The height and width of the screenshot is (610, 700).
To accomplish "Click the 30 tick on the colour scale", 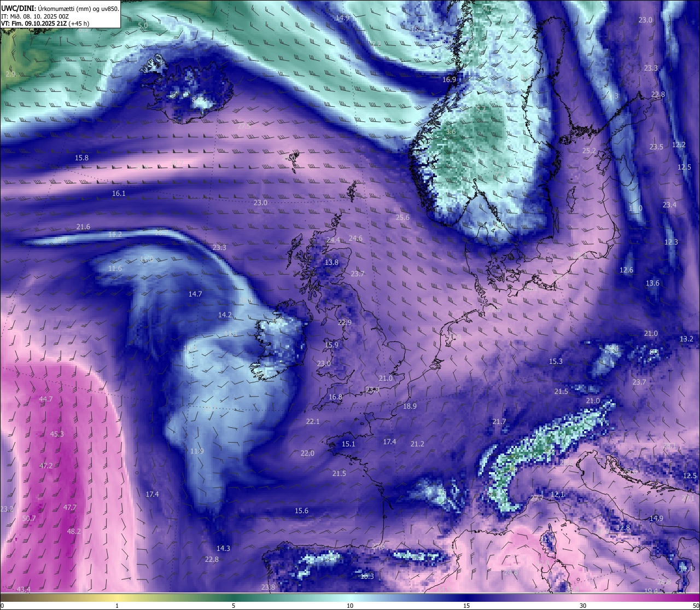I will pos(583,606).
